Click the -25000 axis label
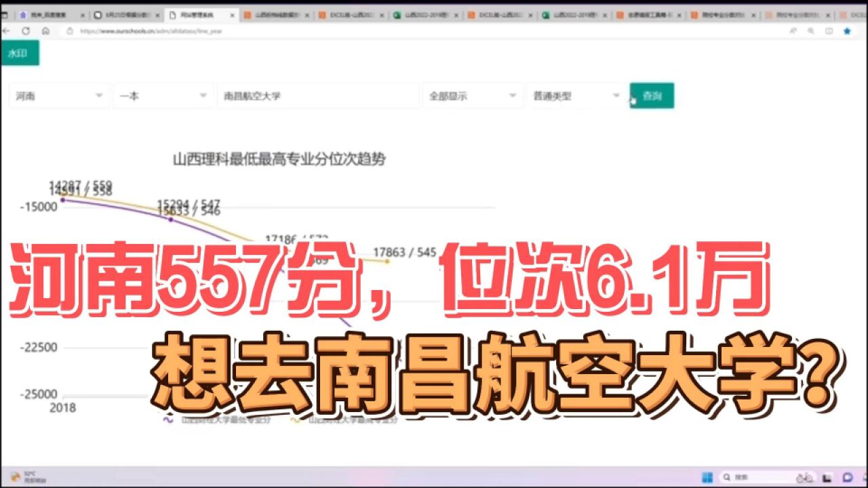This screenshot has height=488, width=868. click(x=40, y=394)
